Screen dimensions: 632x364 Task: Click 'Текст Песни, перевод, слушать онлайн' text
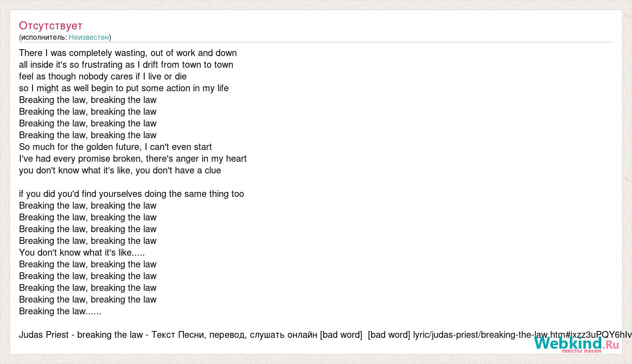click(234, 335)
